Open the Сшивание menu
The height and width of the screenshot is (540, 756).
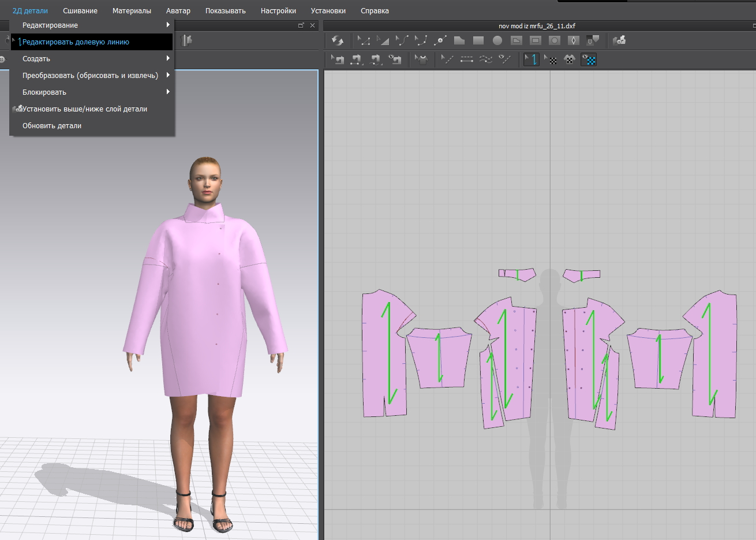click(x=80, y=11)
